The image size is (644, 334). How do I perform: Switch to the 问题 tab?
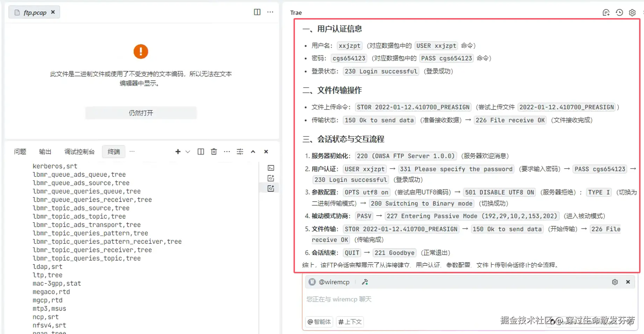click(x=20, y=151)
